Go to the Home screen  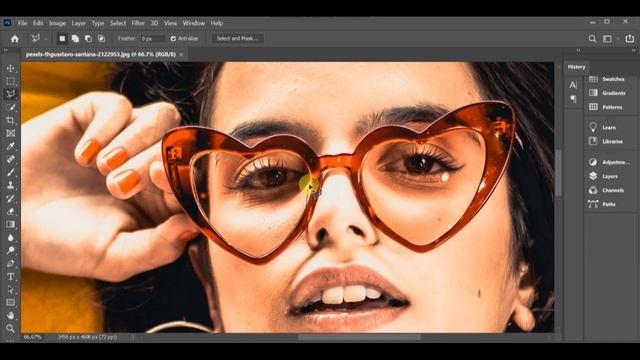(x=15, y=39)
